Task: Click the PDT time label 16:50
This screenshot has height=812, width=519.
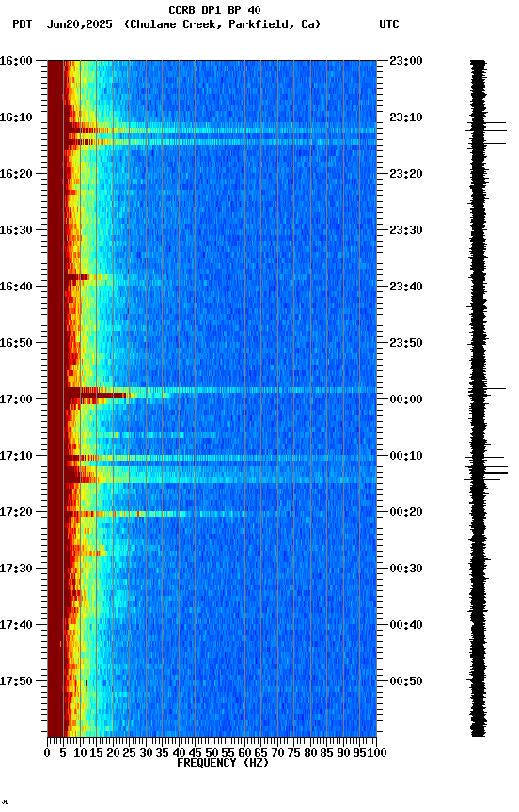Action: point(16,343)
